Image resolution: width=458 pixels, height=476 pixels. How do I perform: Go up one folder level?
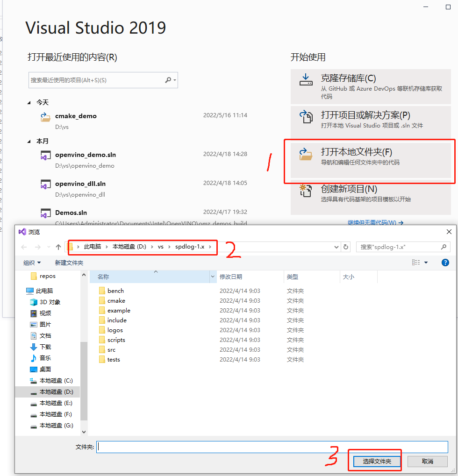[x=58, y=247]
